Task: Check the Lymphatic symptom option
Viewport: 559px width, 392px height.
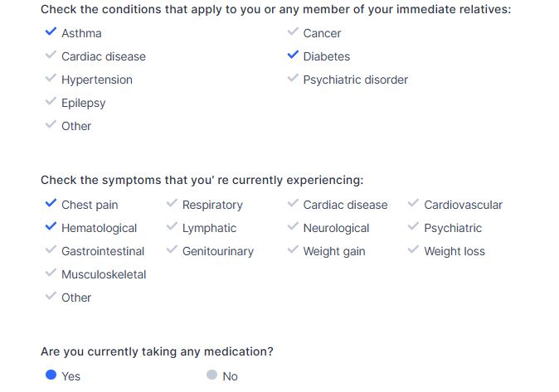Action: [x=173, y=228]
